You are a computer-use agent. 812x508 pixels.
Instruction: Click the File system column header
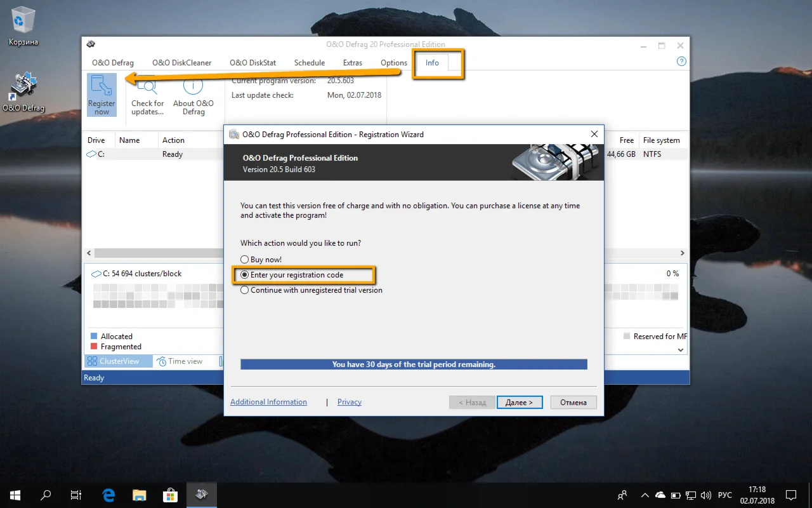tap(662, 140)
